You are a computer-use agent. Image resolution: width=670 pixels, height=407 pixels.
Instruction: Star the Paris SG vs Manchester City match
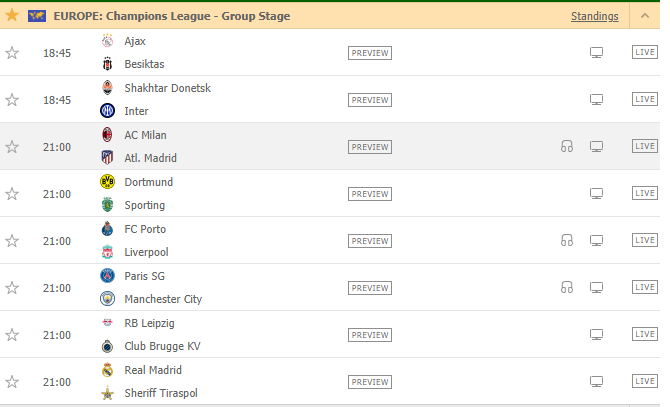click(x=12, y=288)
